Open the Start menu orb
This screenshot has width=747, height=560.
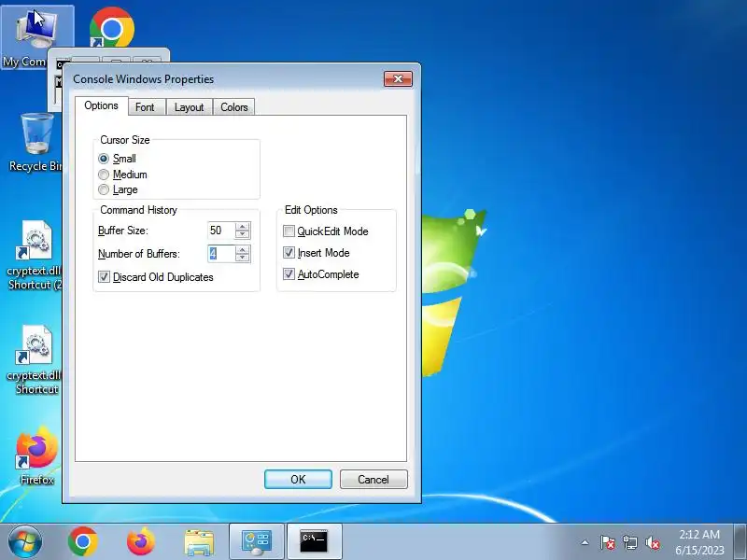[x=25, y=541]
